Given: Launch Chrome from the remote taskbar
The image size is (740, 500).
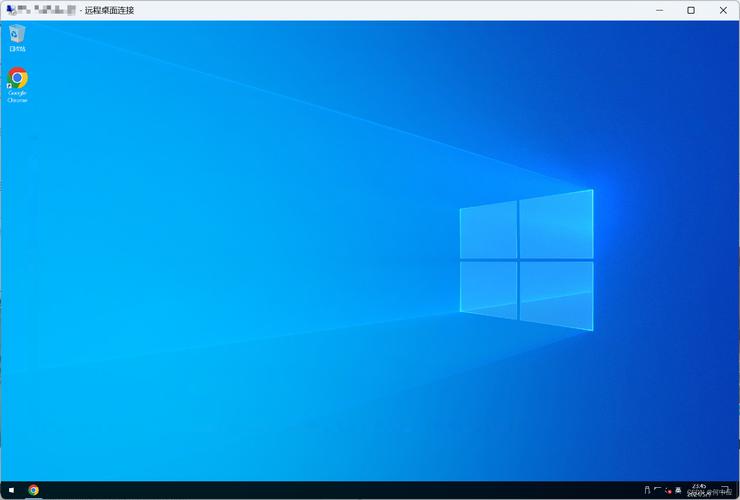Looking at the screenshot, I should [x=34, y=490].
